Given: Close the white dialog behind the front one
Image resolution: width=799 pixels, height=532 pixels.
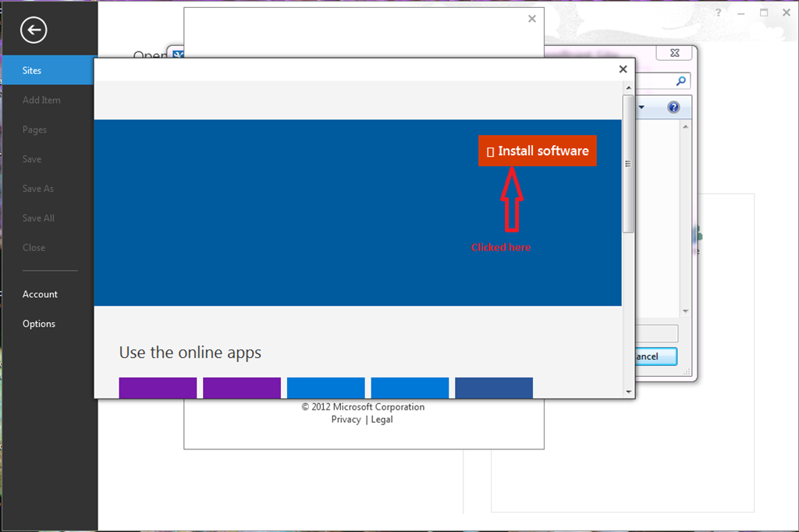Looking at the screenshot, I should tap(532, 19).
